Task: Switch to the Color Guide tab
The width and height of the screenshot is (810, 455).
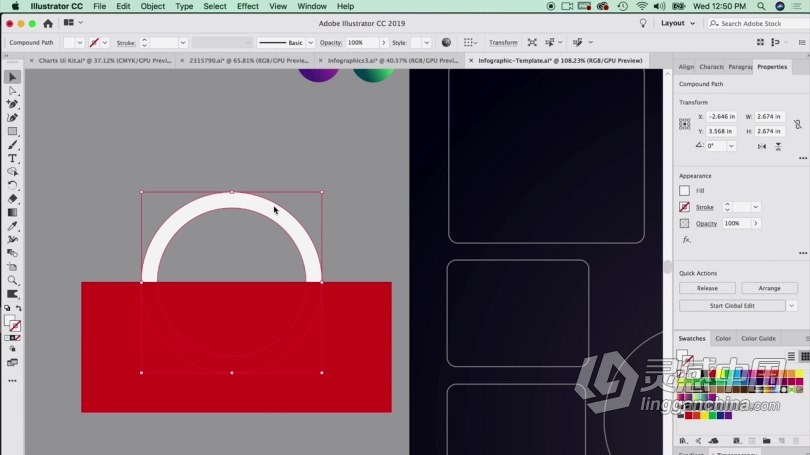Action: [x=758, y=339]
